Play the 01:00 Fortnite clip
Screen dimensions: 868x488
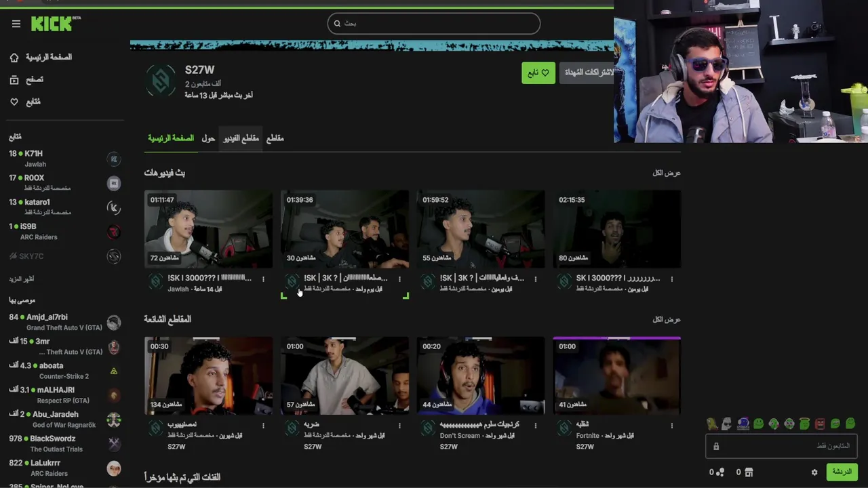click(617, 375)
